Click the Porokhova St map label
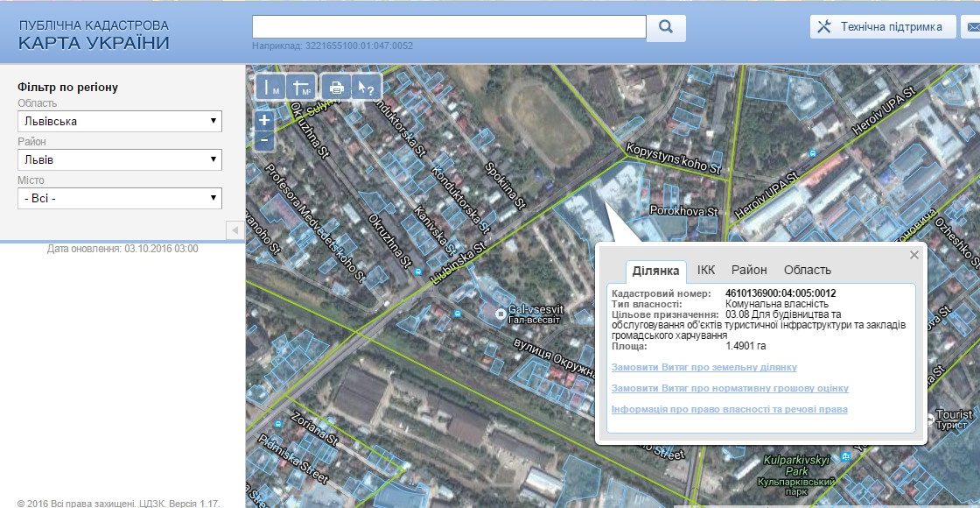Image resolution: width=980 pixels, height=508 pixels. [x=683, y=211]
